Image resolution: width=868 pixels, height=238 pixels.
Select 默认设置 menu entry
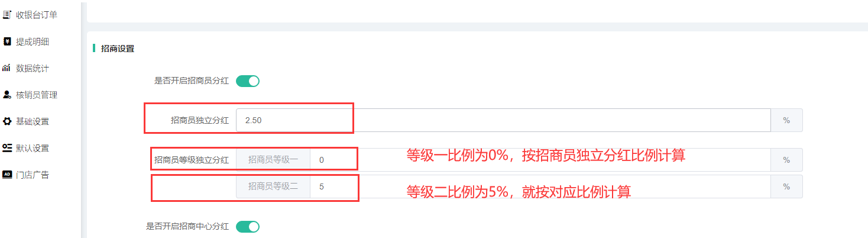33,148
